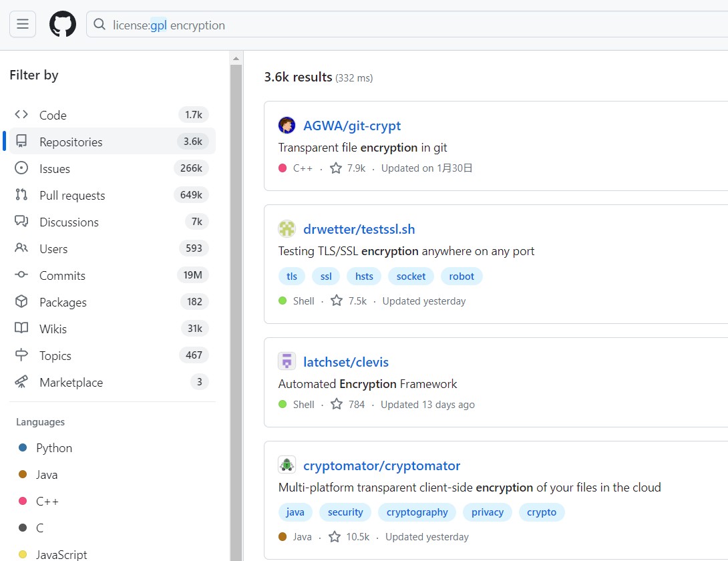The image size is (728, 561).
Task: Filter results by Packages
Action: [x=112, y=302]
